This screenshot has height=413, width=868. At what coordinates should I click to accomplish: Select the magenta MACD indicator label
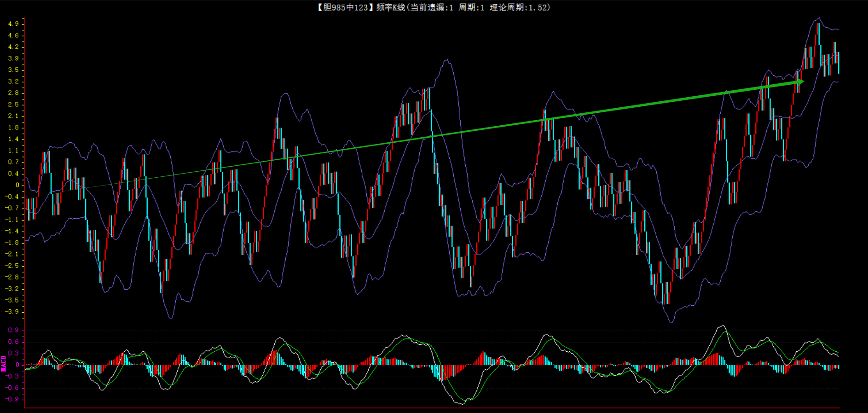pyautogui.click(x=3, y=363)
